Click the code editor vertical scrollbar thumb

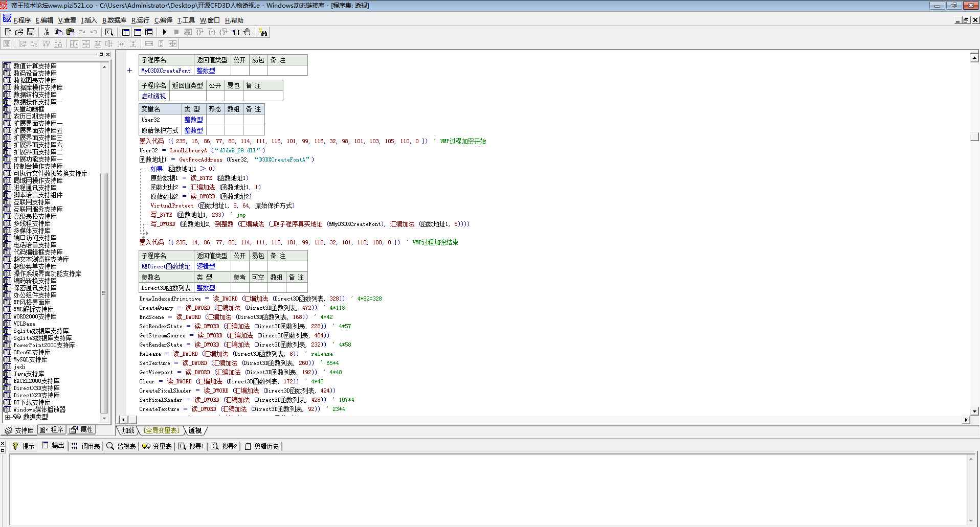pos(974,137)
